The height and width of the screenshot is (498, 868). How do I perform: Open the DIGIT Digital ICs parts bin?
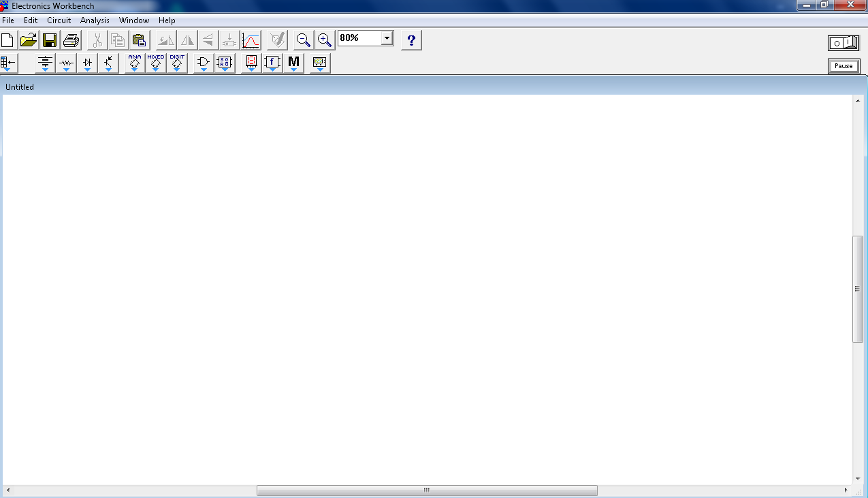point(177,63)
